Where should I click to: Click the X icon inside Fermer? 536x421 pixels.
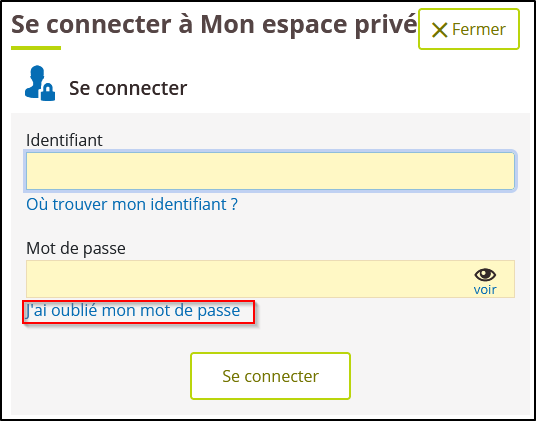click(440, 30)
